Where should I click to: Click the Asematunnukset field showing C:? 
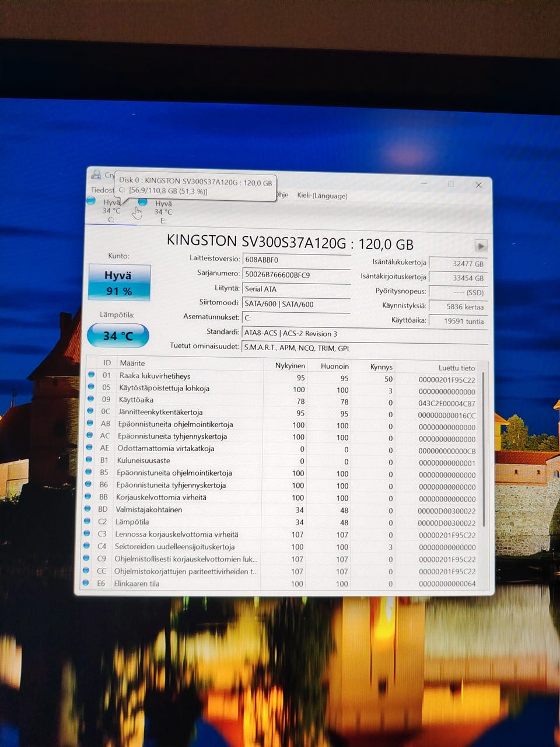296,318
